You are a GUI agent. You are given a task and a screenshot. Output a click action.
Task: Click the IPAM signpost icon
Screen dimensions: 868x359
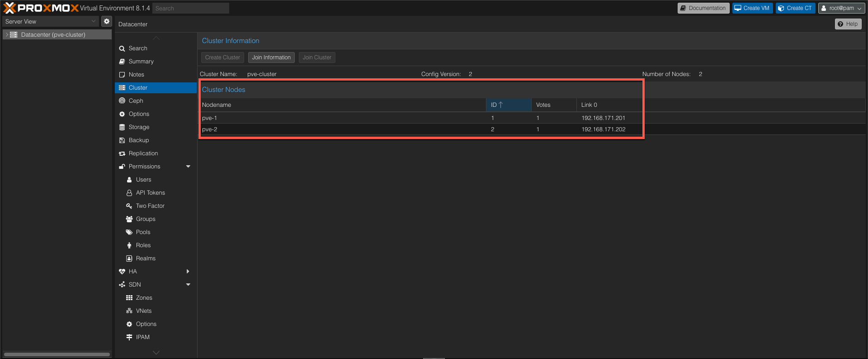click(x=129, y=337)
